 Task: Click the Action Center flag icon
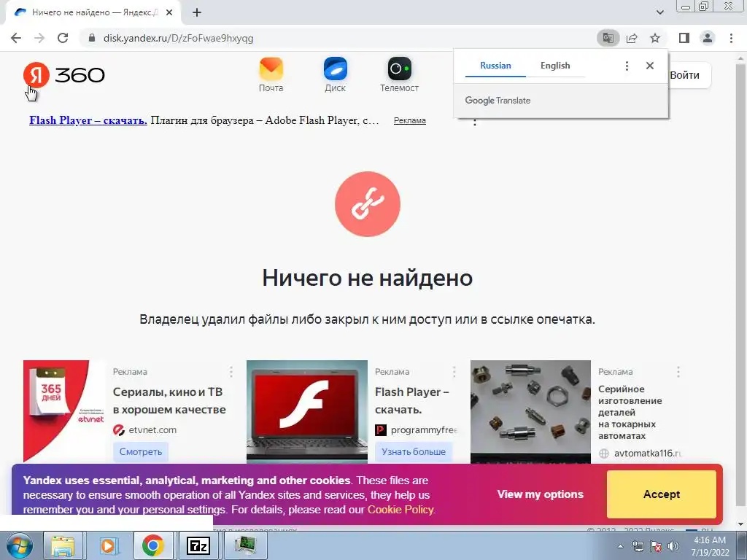[656, 546]
